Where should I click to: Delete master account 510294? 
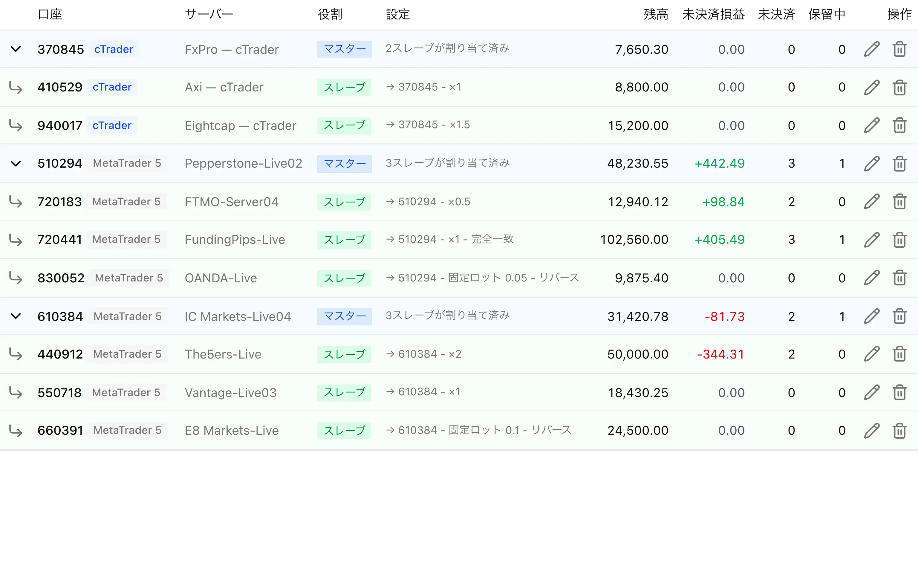[x=900, y=163]
